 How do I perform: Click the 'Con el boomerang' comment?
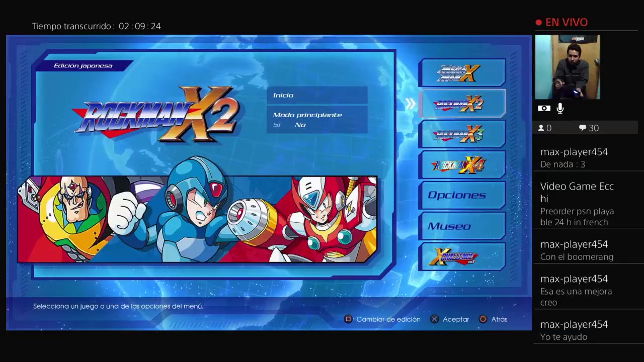577,257
